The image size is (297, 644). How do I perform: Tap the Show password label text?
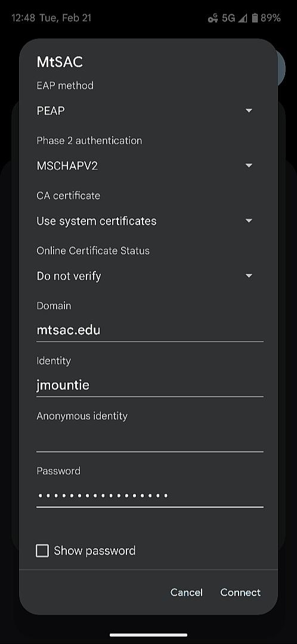[95, 551]
